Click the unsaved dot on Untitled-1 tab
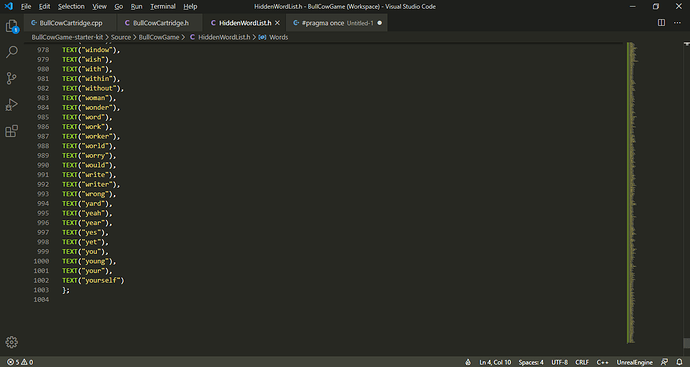 coord(380,23)
